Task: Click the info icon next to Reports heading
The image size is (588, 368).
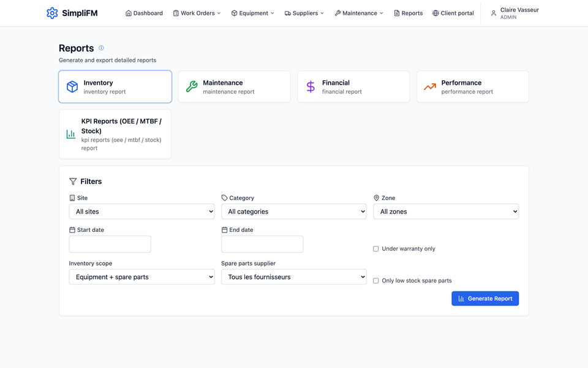Action: 101,48
